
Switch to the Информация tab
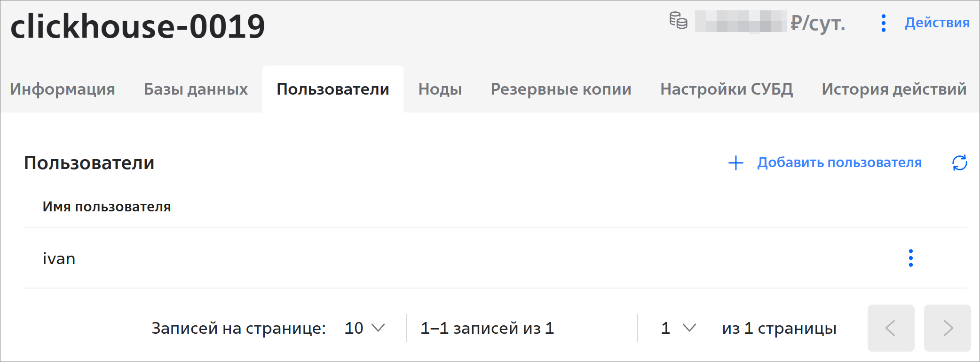(63, 89)
